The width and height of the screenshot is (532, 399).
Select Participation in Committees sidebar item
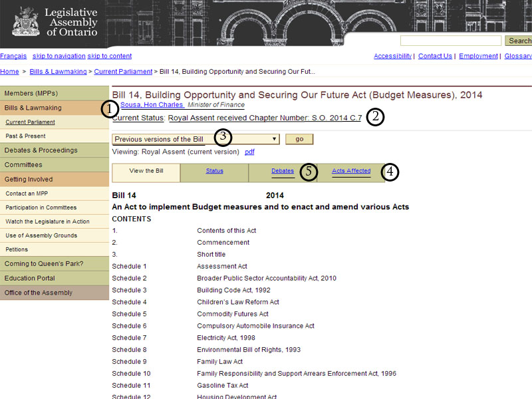tap(55, 207)
